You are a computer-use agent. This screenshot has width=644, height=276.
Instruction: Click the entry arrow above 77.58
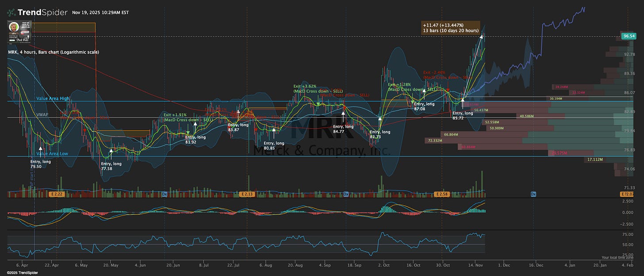[111, 154]
